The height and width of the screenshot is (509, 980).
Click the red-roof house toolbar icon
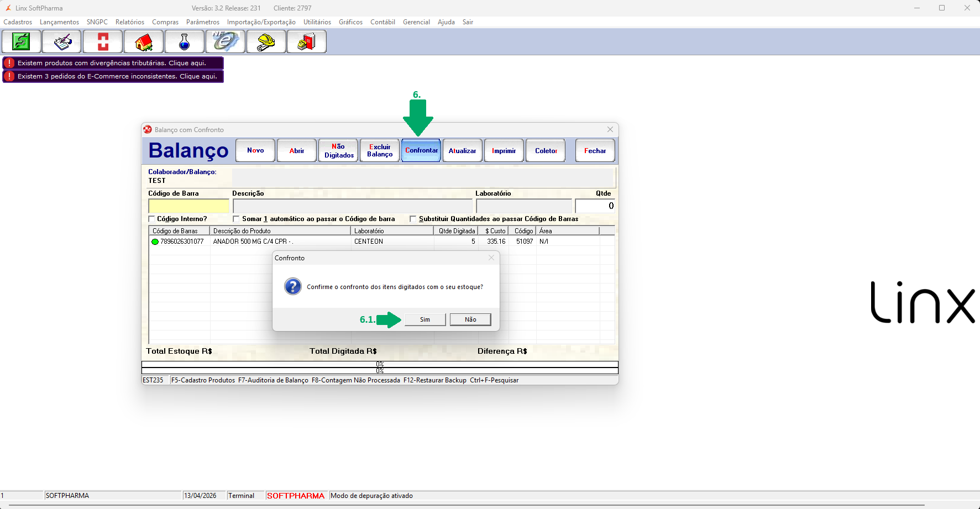coord(144,41)
